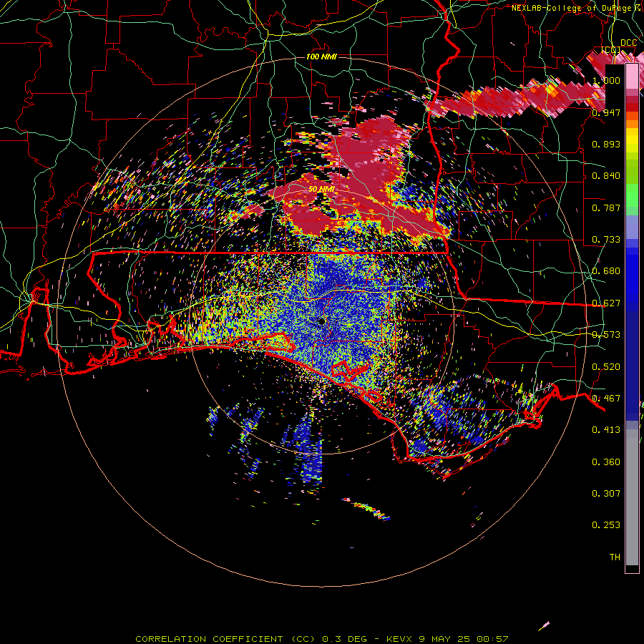Click the CORRELATION COEFFICIENT caption at bottom

[x=322, y=639]
